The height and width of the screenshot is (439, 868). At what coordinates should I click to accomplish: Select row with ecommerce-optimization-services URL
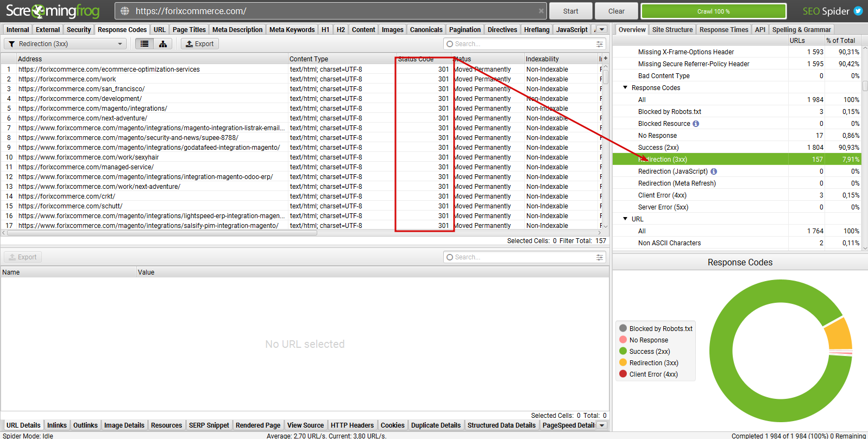click(x=301, y=69)
